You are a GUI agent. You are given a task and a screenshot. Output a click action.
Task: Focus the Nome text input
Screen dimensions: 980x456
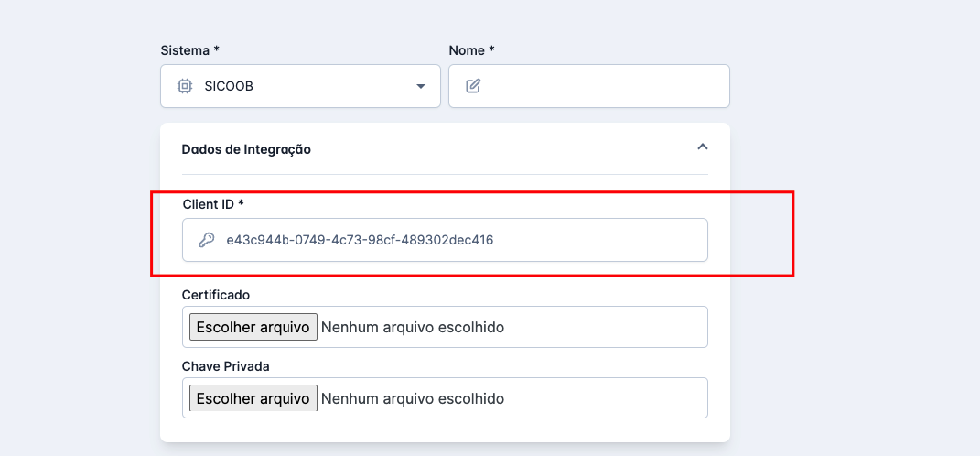pos(604,86)
